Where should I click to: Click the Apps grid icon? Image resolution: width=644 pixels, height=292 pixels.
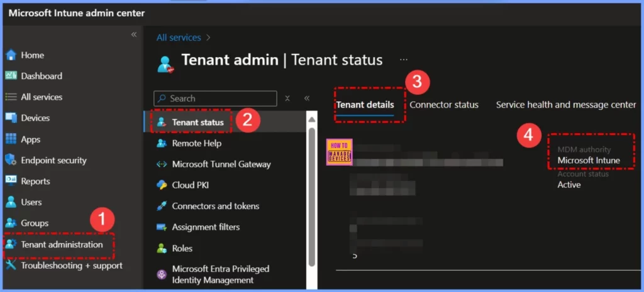click(x=11, y=139)
